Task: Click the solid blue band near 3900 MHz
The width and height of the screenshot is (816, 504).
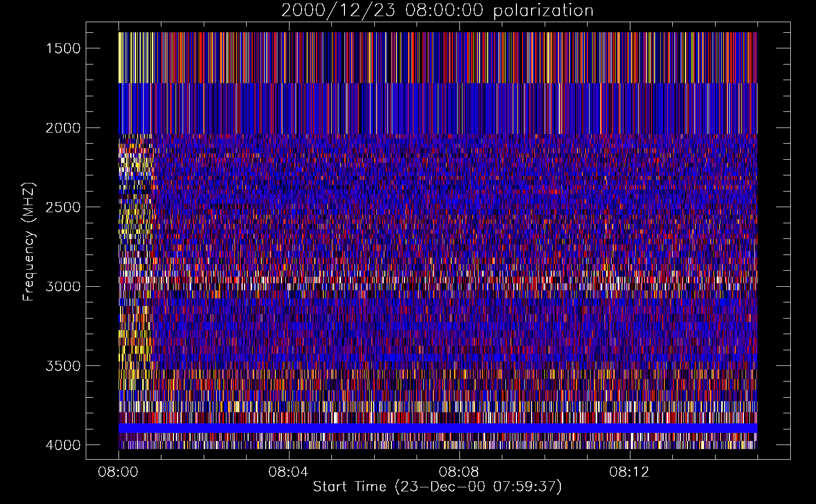Action: (438, 428)
